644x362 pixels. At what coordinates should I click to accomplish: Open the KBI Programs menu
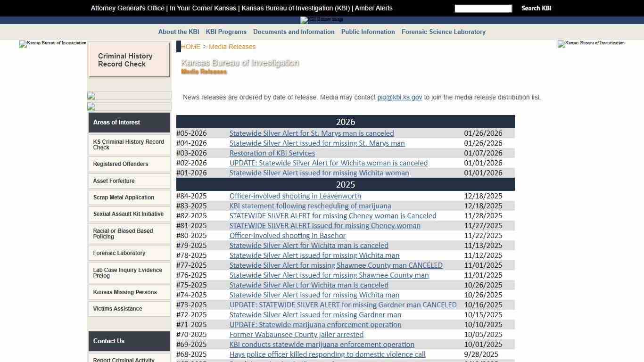point(226,32)
